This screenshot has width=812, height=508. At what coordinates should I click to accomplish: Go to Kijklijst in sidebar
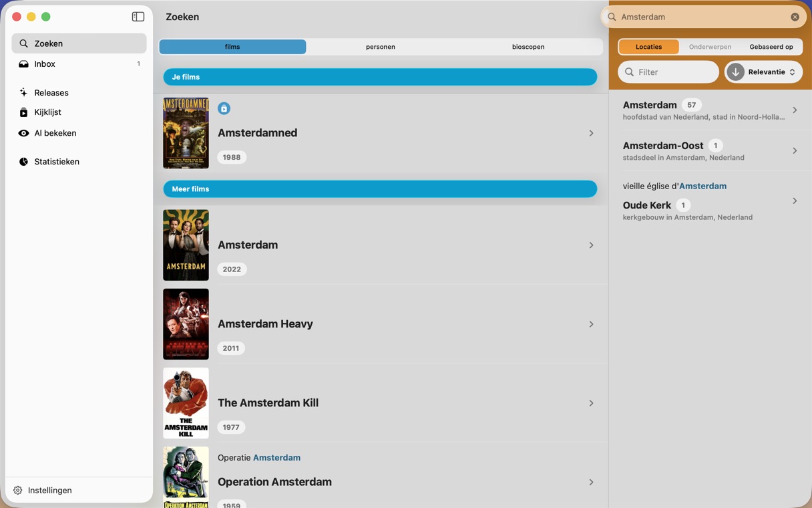(79, 112)
